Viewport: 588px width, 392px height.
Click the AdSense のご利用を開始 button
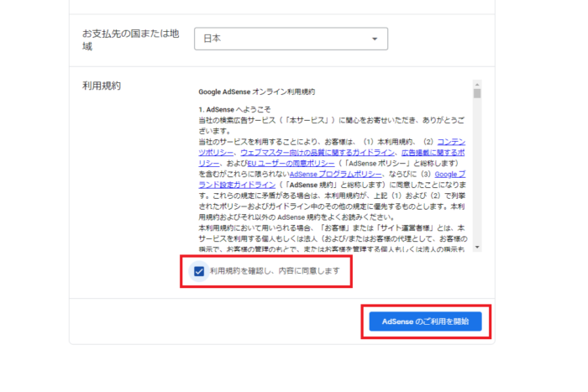tap(425, 321)
